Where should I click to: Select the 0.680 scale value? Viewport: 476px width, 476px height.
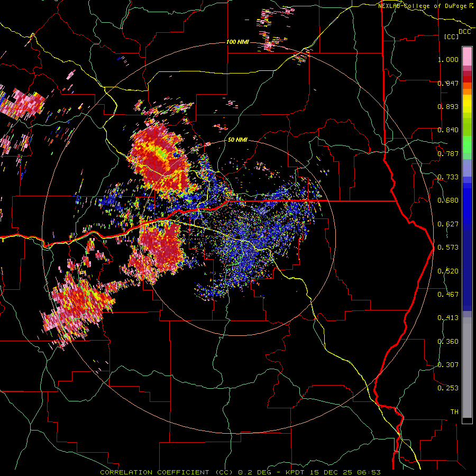pos(448,200)
